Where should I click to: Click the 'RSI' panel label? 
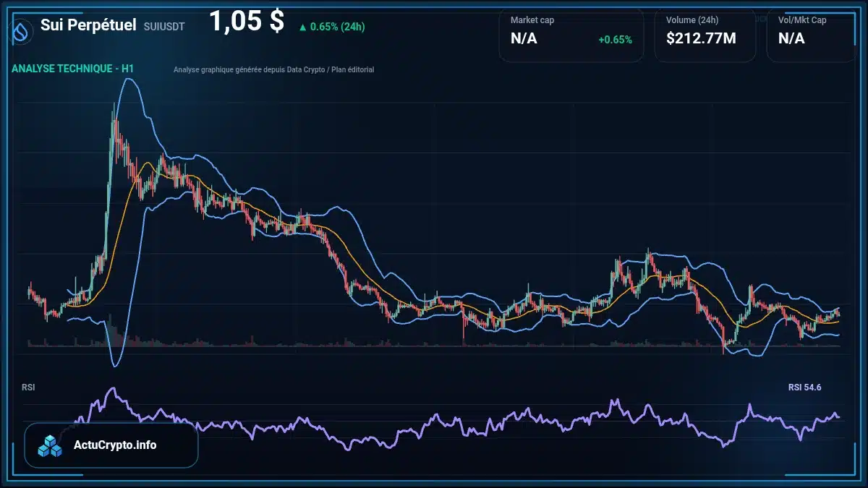28,388
